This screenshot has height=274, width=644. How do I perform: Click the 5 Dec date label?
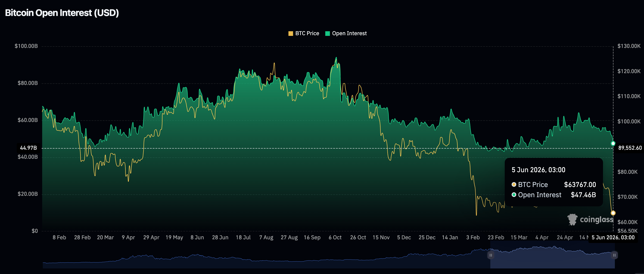coord(404,237)
